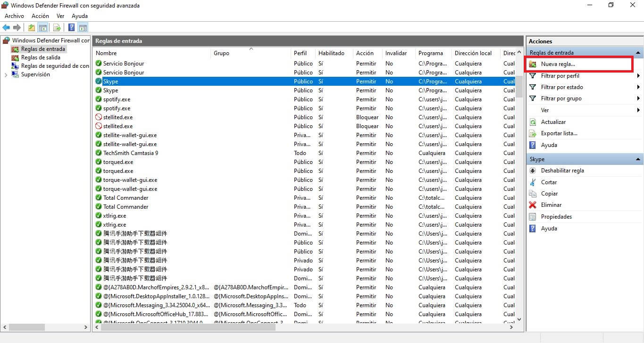
Task: Click the vertical scrollbar thumb of rules list
Action: click(x=519, y=86)
